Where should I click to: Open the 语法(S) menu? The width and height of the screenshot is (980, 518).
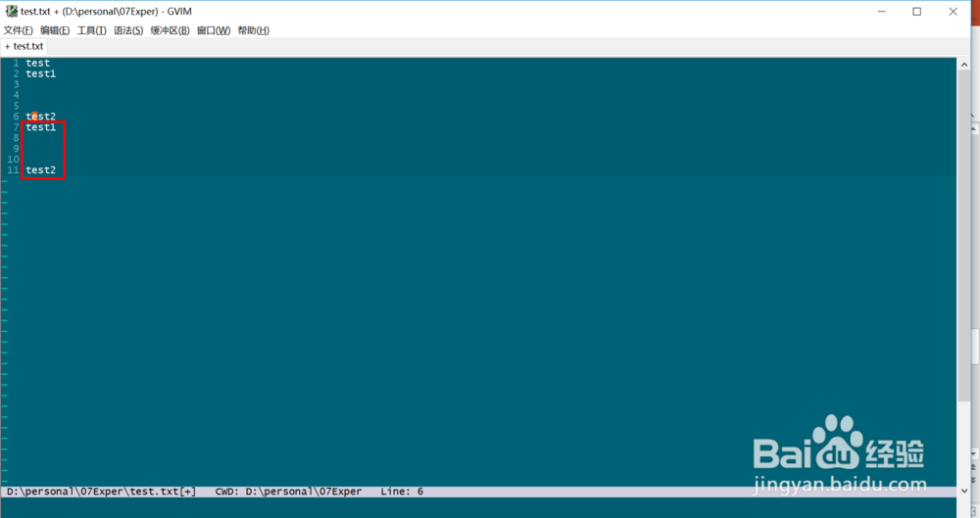[128, 30]
